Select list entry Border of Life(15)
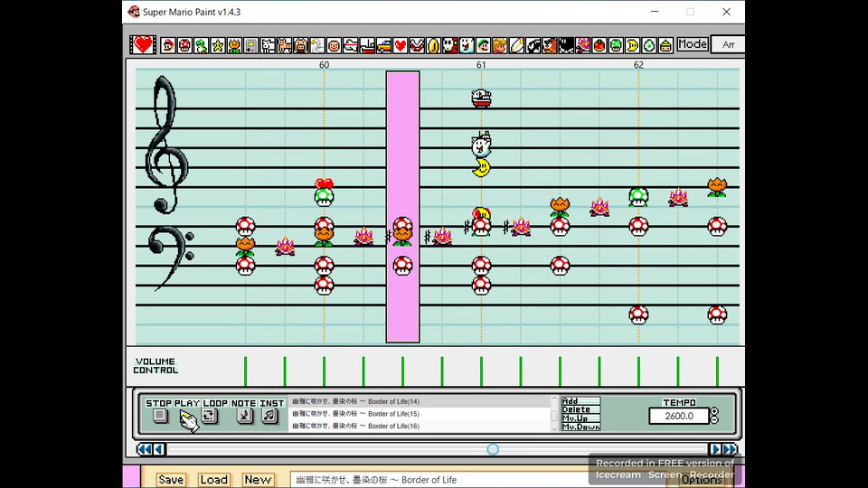 coord(420,414)
